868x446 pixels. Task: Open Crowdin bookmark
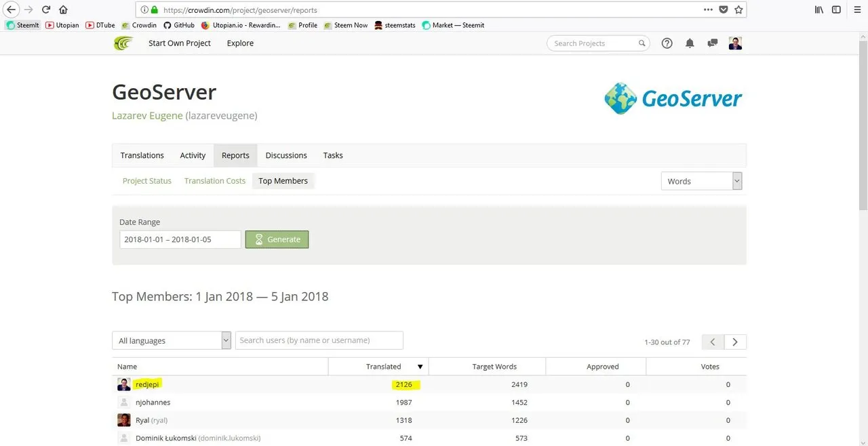pos(139,25)
